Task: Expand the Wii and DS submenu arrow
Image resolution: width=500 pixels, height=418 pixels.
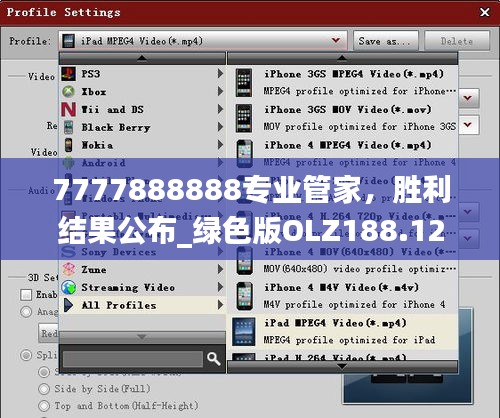Action: [x=220, y=109]
